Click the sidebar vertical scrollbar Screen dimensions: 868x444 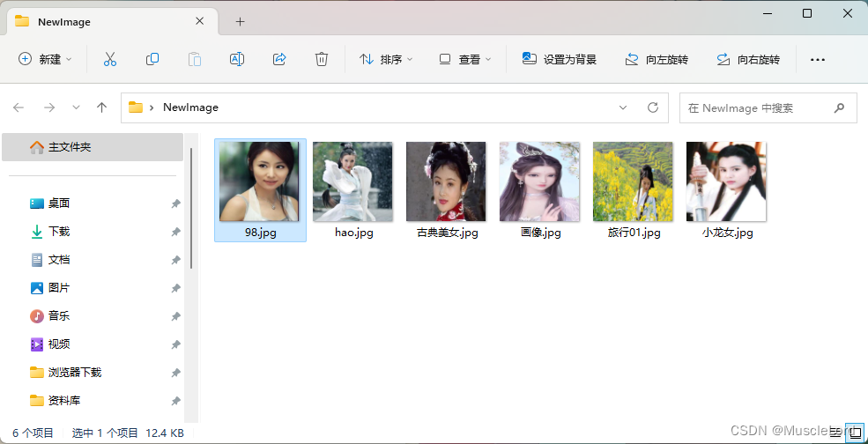191,208
